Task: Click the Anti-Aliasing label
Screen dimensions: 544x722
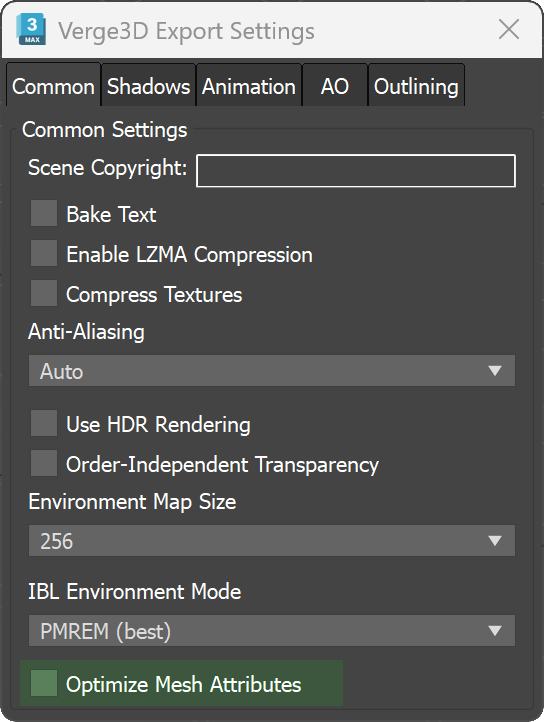Action: [87, 332]
